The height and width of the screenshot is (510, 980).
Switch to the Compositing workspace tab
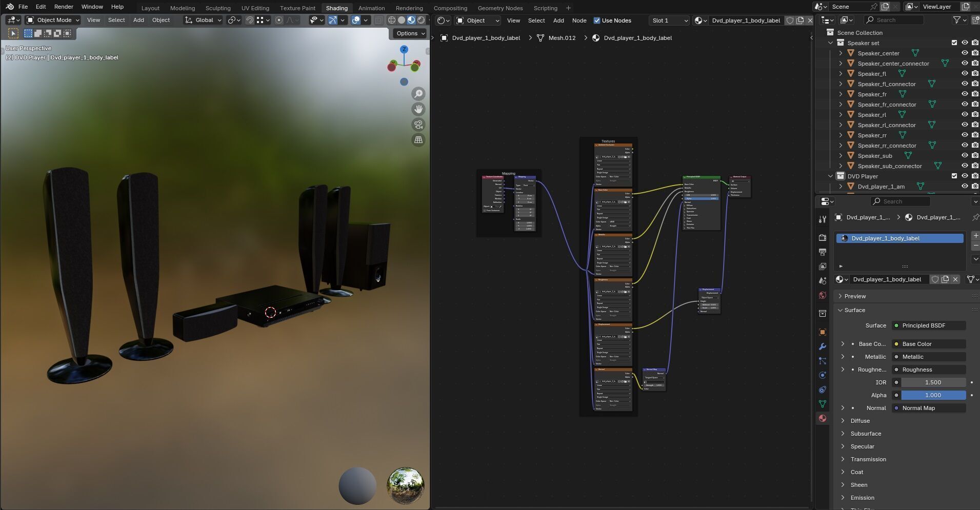(x=450, y=8)
